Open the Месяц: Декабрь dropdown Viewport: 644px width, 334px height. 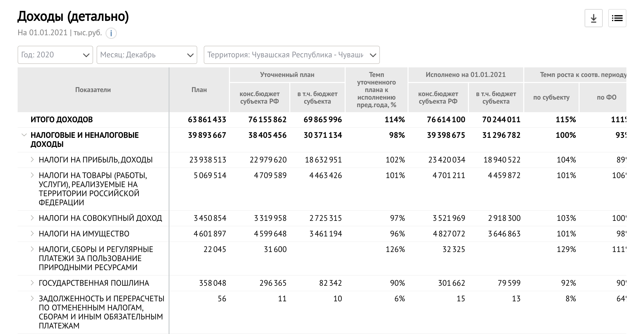point(147,55)
